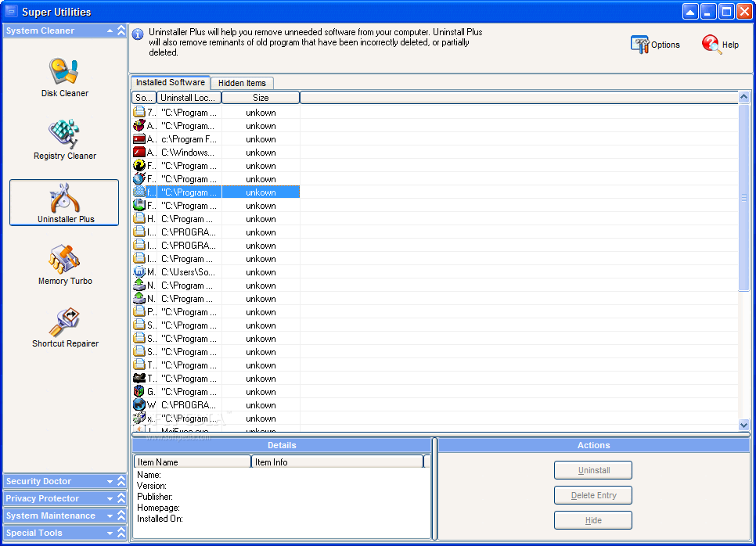Launch the Memory Turbo tool

(x=65, y=265)
